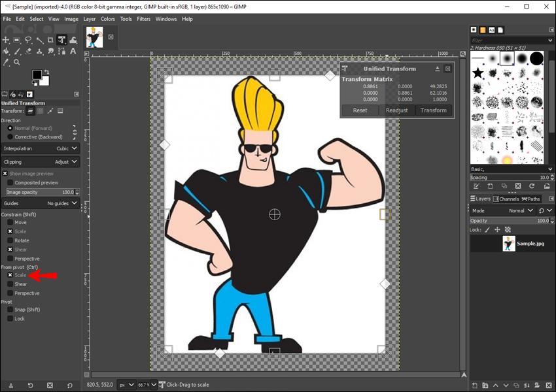The width and height of the screenshot is (556, 392).
Task: Open the File menu
Action: pyautogui.click(x=7, y=19)
